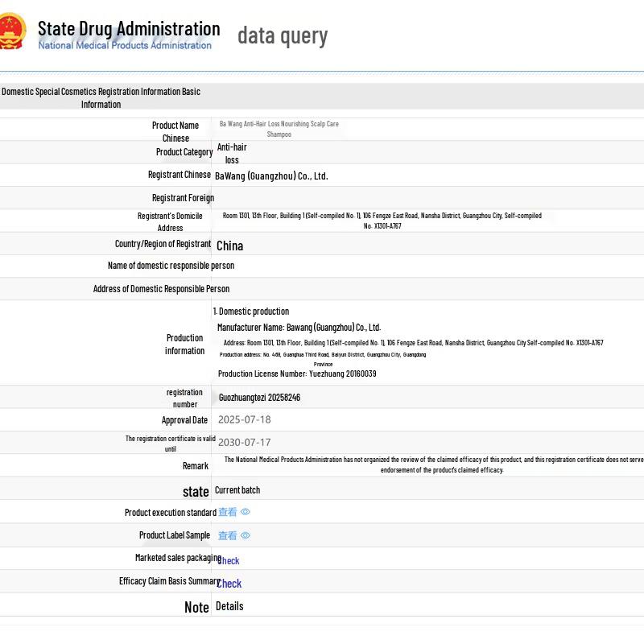Click the Production information label
The height and width of the screenshot is (644, 644).
tap(185, 345)
